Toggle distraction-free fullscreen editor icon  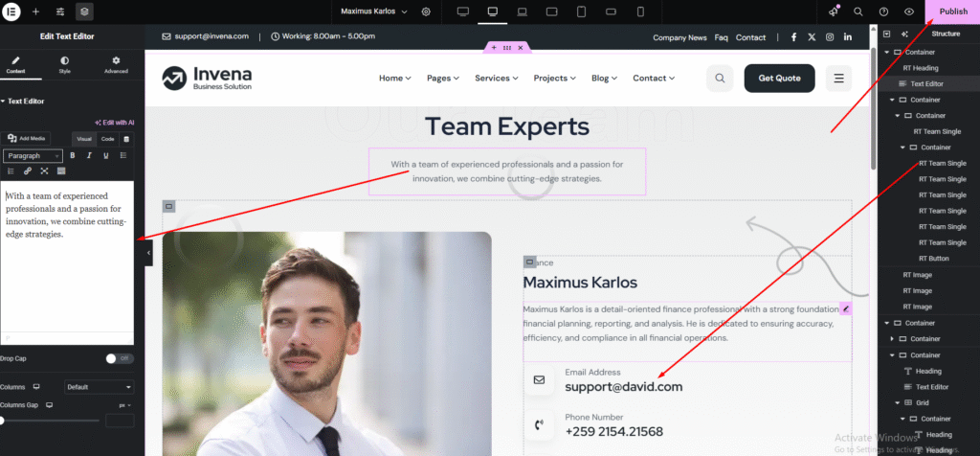(44, 171)
